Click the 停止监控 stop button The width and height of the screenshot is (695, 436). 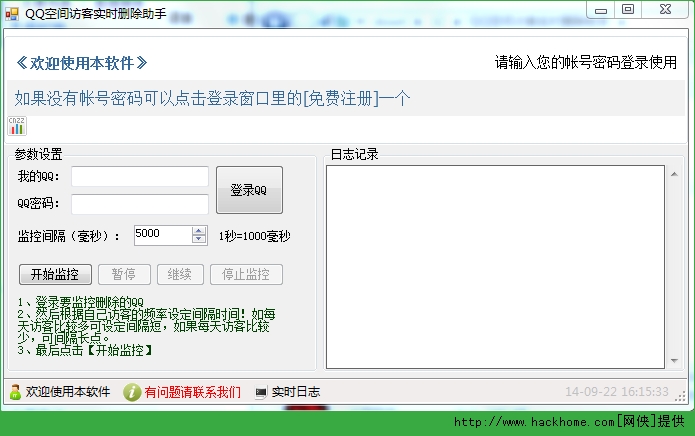[246, 275]
